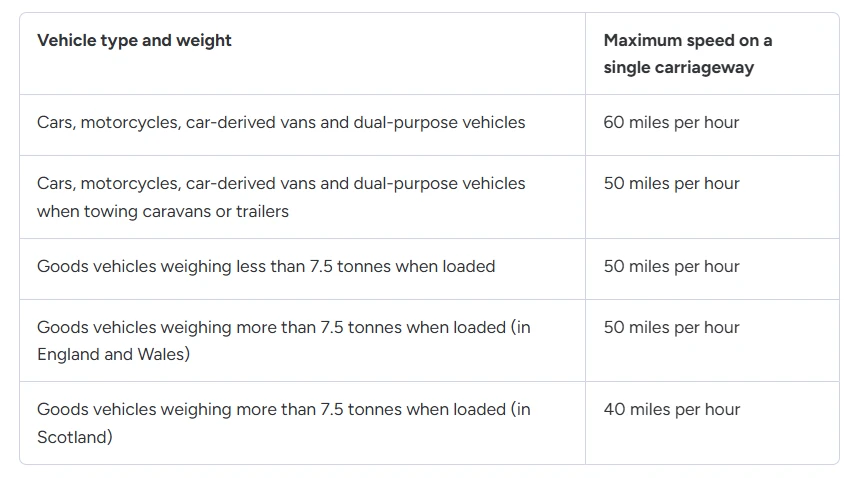Click the 50 mph speed for towing vehicles
Image resolution: width=857 pixels, height=478 pixels.
click(x=671, y=184)
